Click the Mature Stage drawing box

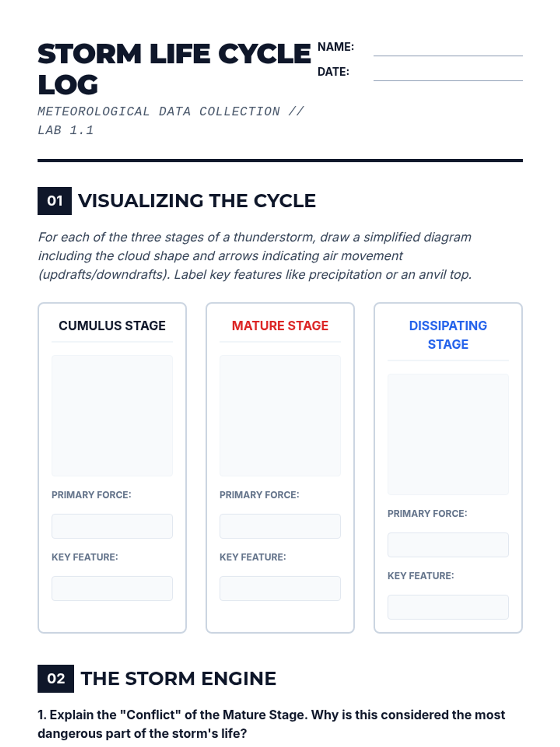(x=280, y=416)
